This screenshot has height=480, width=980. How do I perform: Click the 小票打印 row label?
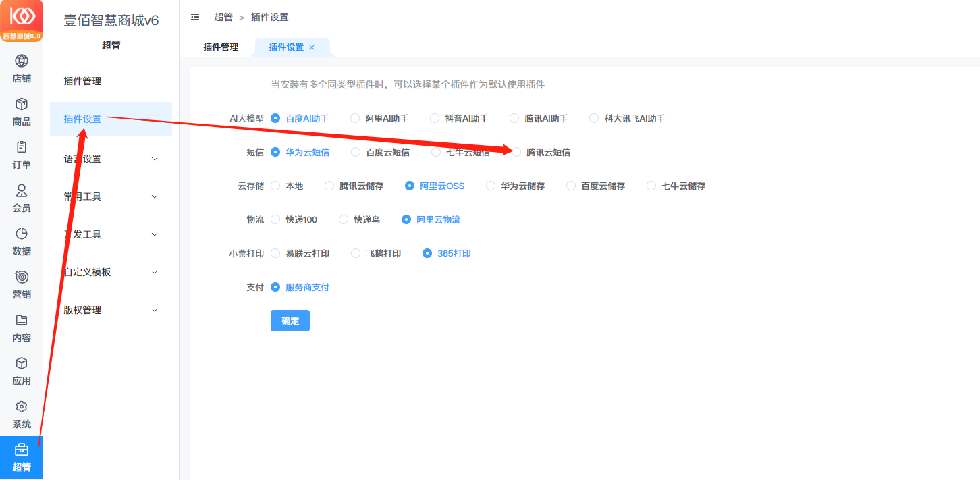tap(246, 253)
